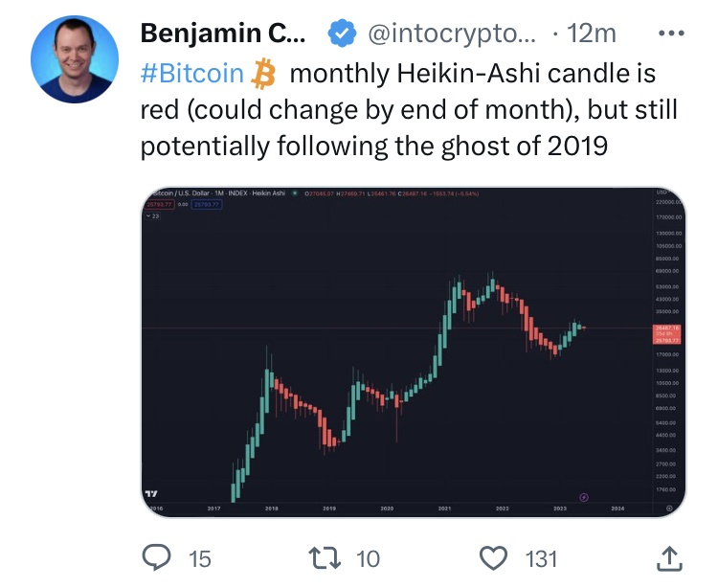Screen dimensions: 718x588
Task: Click the purple lightning event marker
Action: point(584,496)
